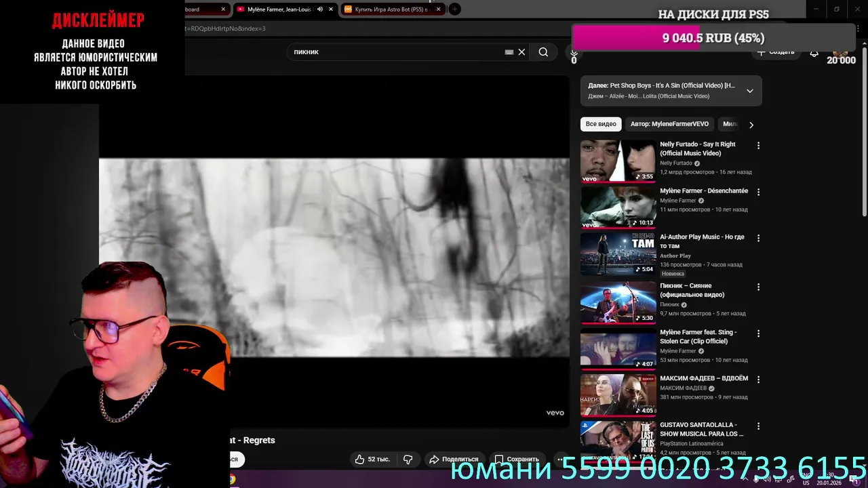Close the Купить Игра Astro Bot tab

coord(439,9)
